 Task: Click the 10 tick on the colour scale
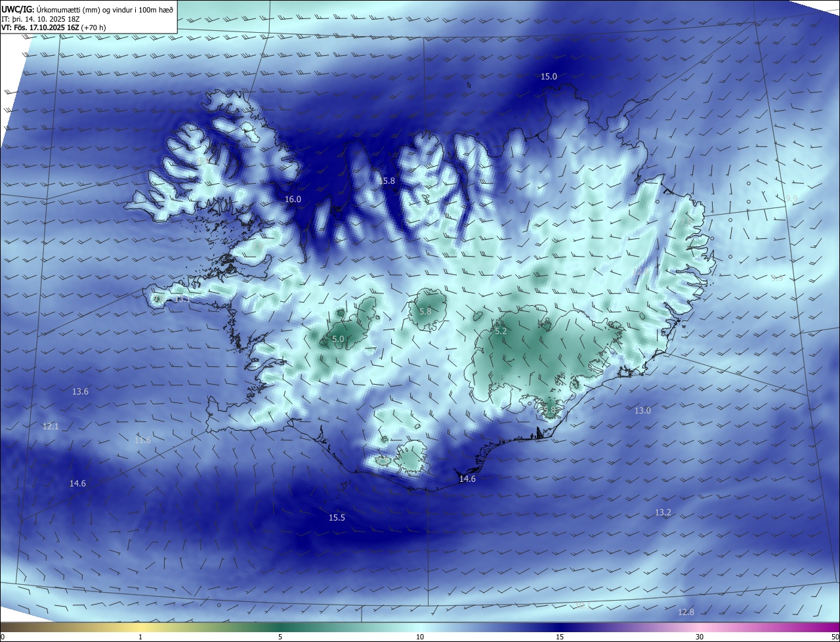click(x=420, y=637)
